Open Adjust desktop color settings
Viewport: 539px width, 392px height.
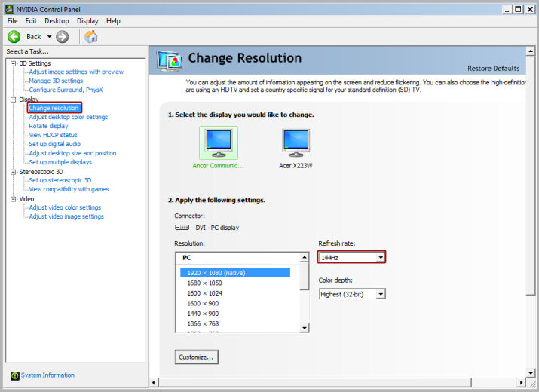tap(69, 117)
